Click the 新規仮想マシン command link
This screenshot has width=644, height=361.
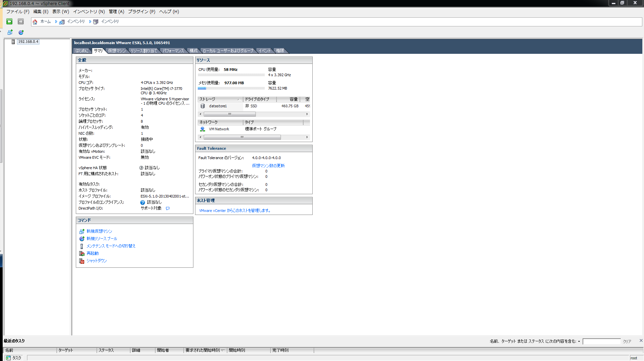[99, 231]
